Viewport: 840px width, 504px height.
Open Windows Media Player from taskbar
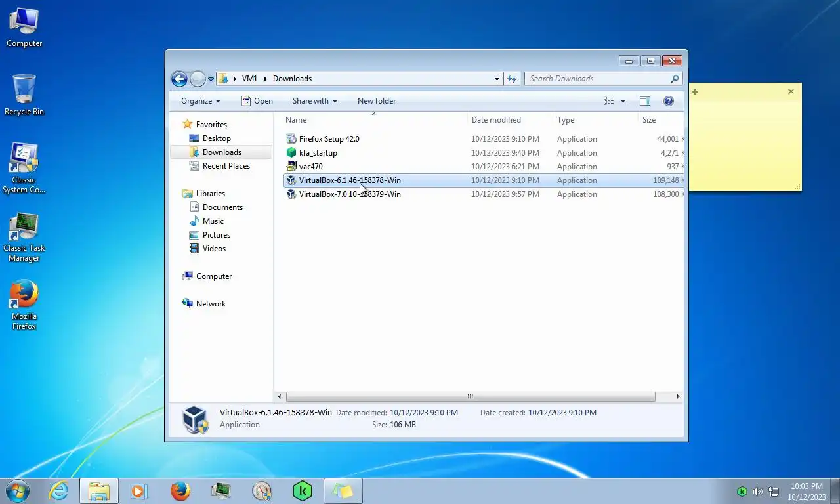coord(138,491)
